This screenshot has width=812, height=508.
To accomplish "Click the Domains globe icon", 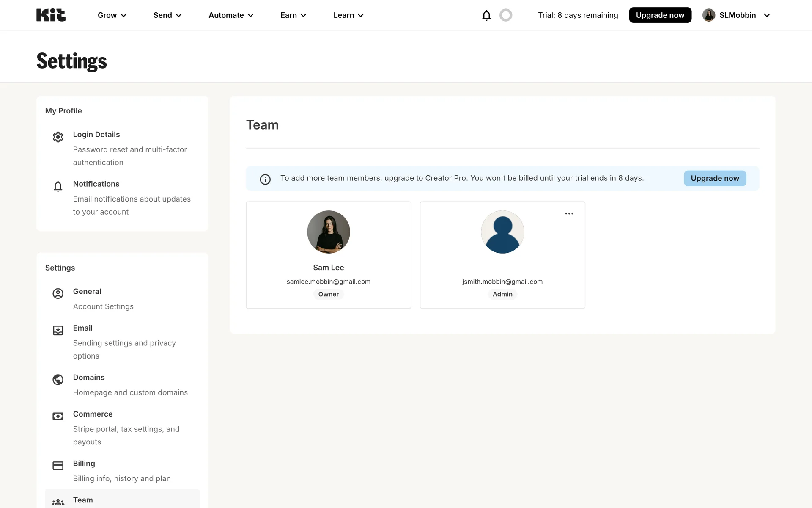I will pos(58,380).
